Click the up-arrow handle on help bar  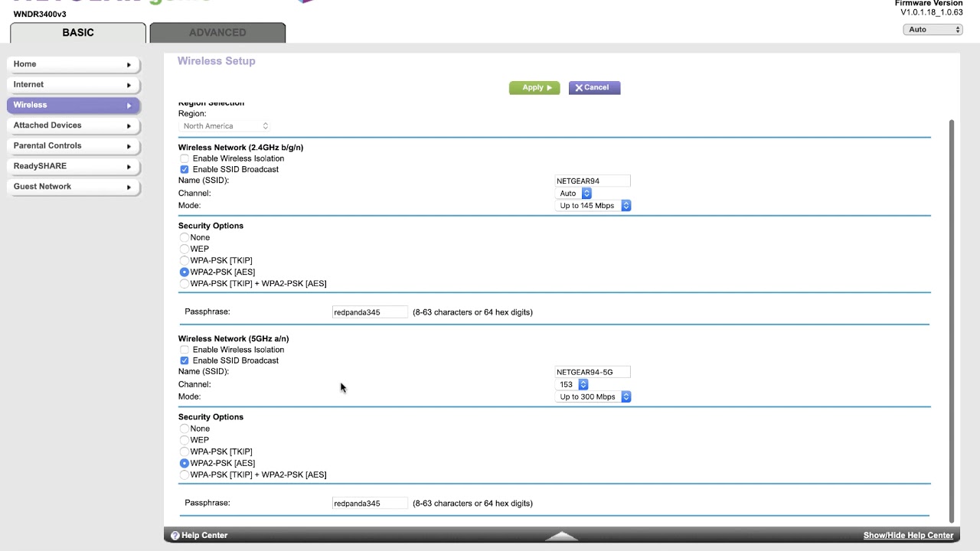click(562, 536)
